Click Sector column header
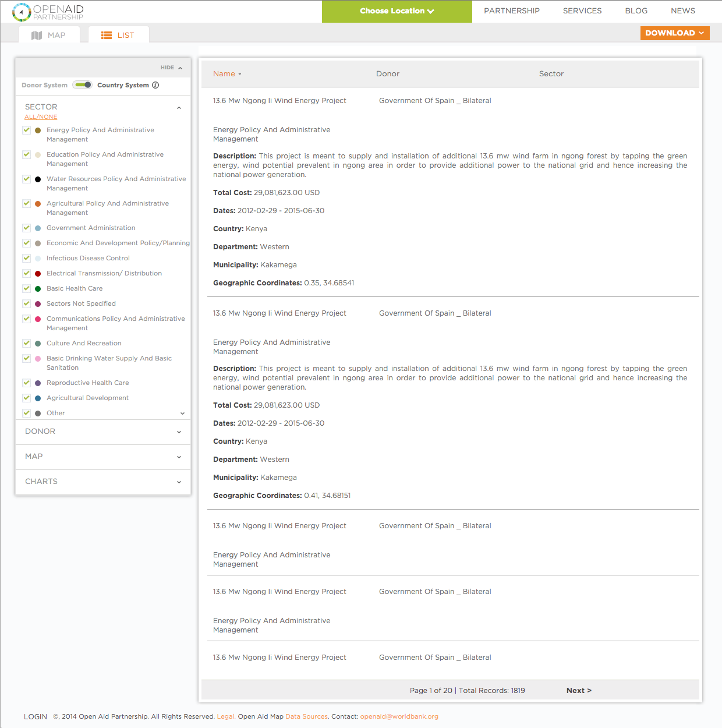 click(551, 74)
